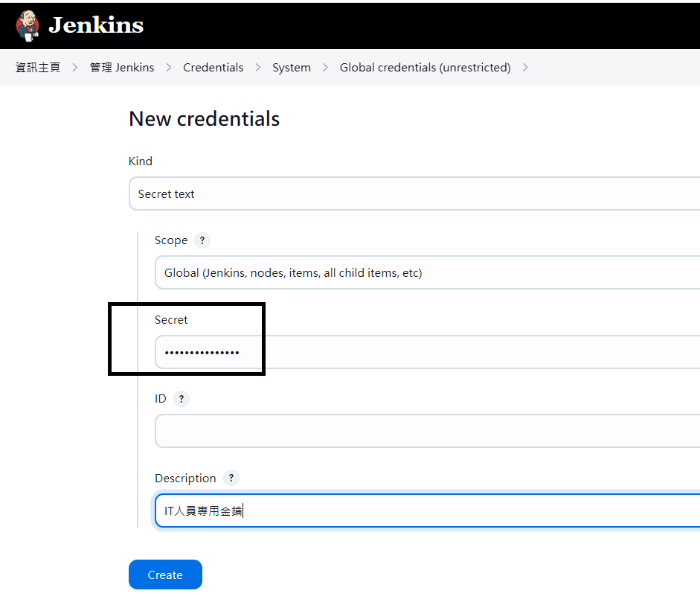The image size is (700, 608).
Task: Open the System breadcrumb link
Action: (x=292, y=68)
